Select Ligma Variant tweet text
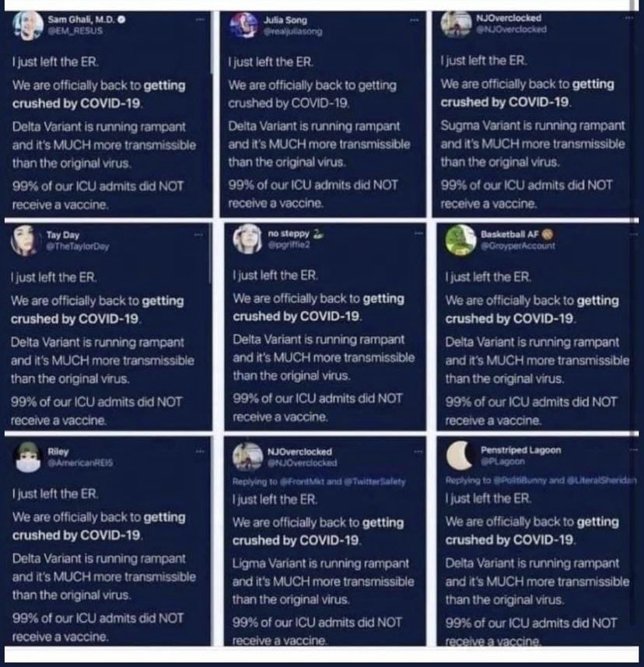The height and width of the screenshot is (667, 644). [323, 581]
